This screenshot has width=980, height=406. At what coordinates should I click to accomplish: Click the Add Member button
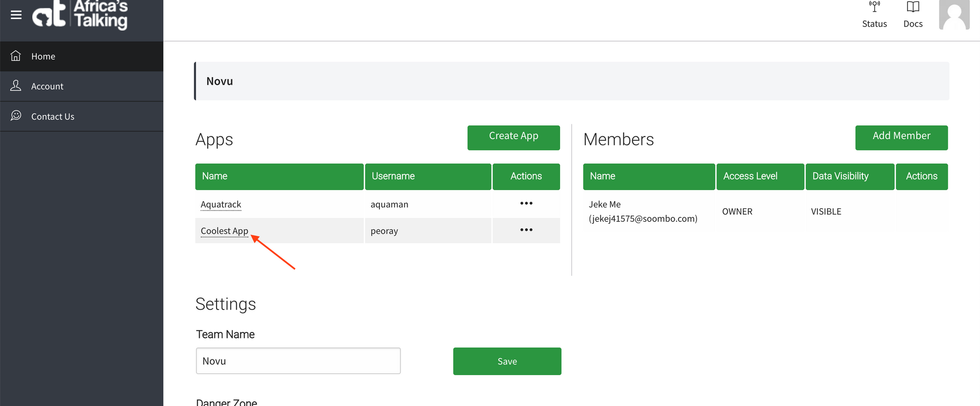tap(901, 137)
